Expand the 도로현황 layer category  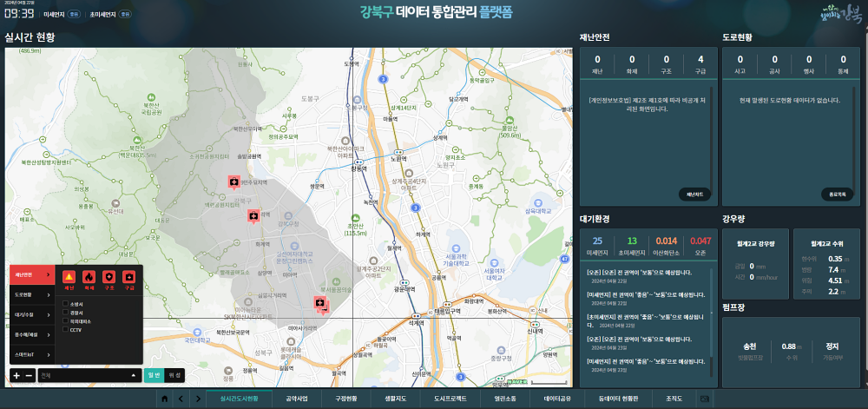tap(33, 295)
